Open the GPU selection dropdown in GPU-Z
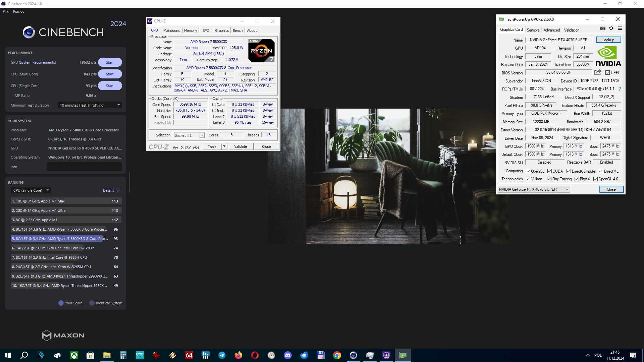The image size is (644, 362). (x=534, y=189)
